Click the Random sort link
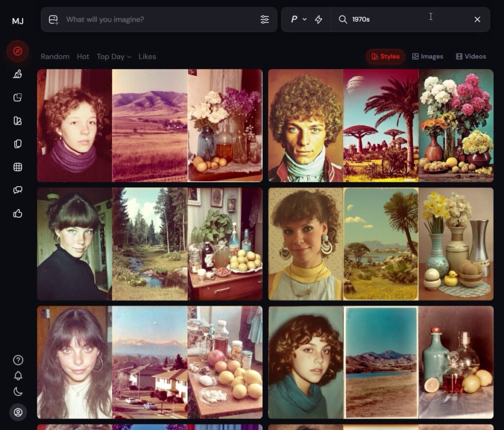The width and height of the screenshot is (504, 430). [x=55, y=57]
